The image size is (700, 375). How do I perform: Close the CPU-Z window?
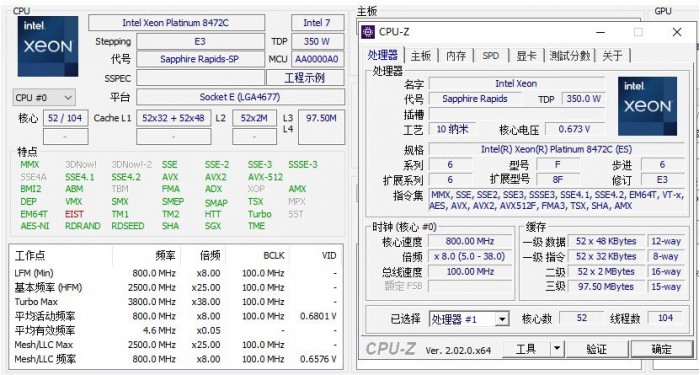pyautogui.click(x=677, y=32)
